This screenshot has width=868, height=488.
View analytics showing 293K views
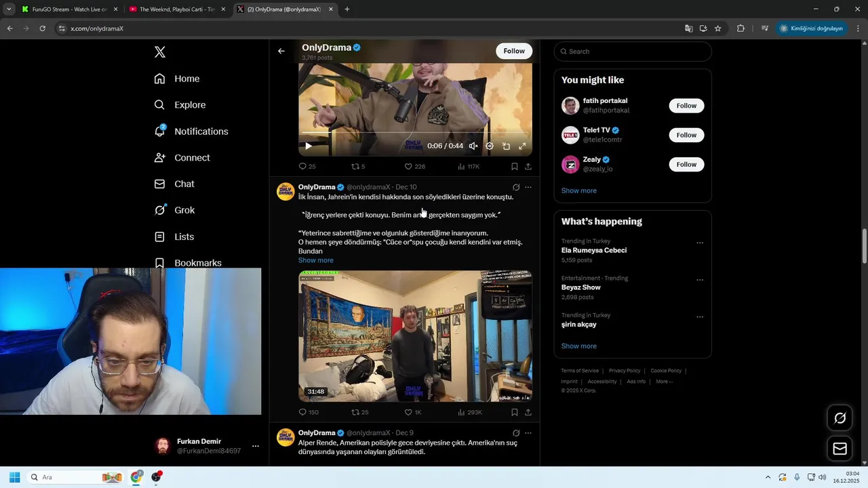click(x=470, y=412)
